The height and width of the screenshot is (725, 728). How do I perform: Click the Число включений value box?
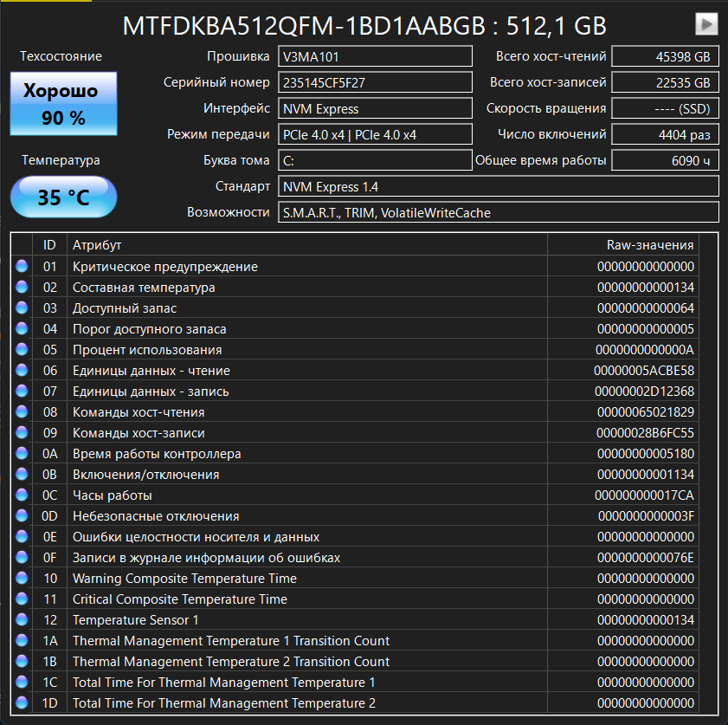tap(665, 135)
